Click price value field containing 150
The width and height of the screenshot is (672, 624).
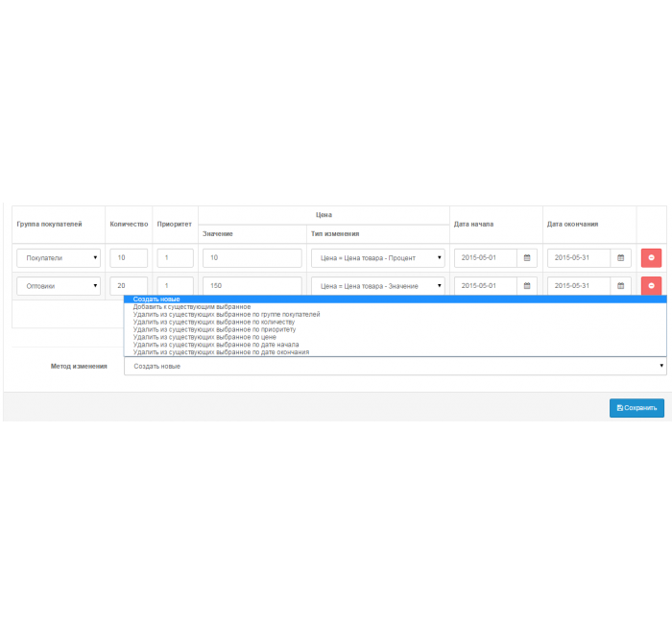252,286
